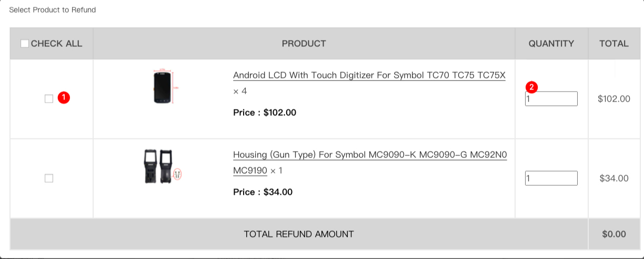Open Housing (Gun Type) For Symbol link
Viewport: 644px width, 259px height.
click(x=370, y=155)
